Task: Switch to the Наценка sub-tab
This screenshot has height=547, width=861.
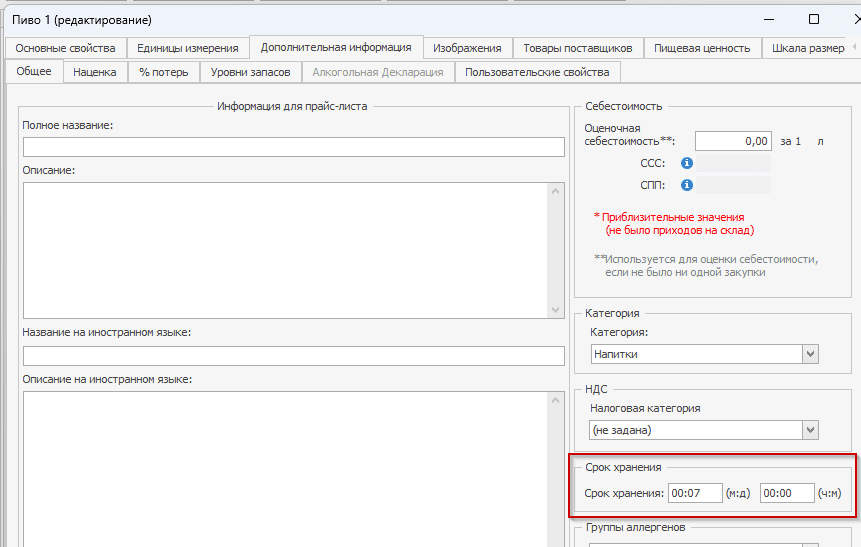Action: 95,72
